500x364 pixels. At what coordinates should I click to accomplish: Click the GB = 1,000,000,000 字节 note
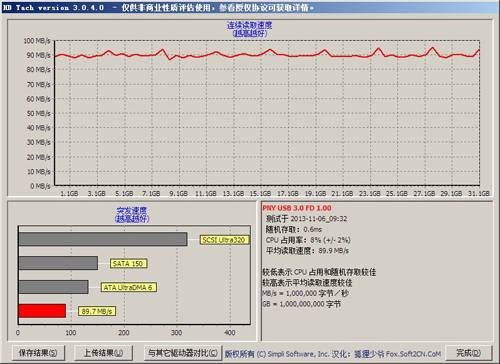pos(302,304)
